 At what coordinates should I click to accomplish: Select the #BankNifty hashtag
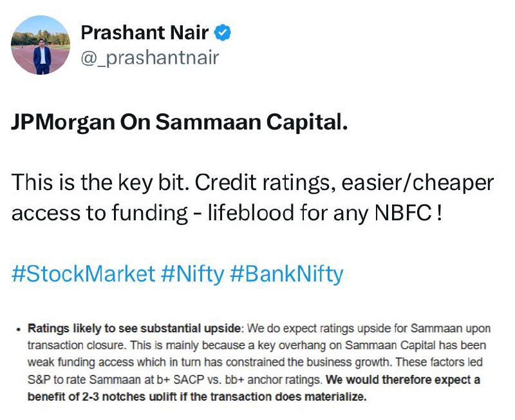286,274
